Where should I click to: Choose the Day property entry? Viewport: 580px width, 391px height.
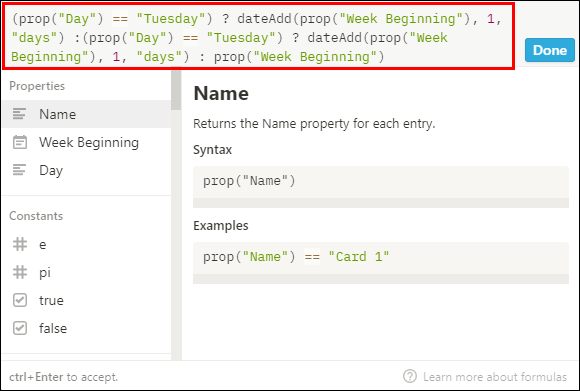tap(87, 170)
